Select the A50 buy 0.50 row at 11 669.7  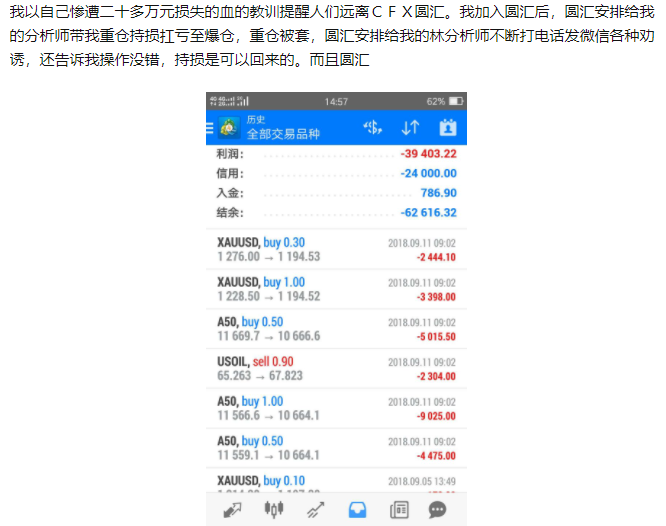pyautogui.click(x=336, y=329)
